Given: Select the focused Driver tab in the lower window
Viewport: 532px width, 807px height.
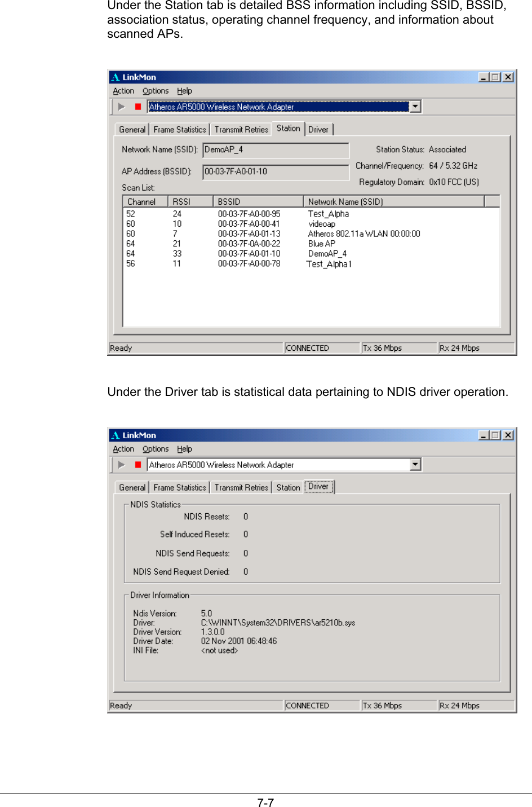Looking at the screenshot, I should pyautogui.click(x=319, y=487).
